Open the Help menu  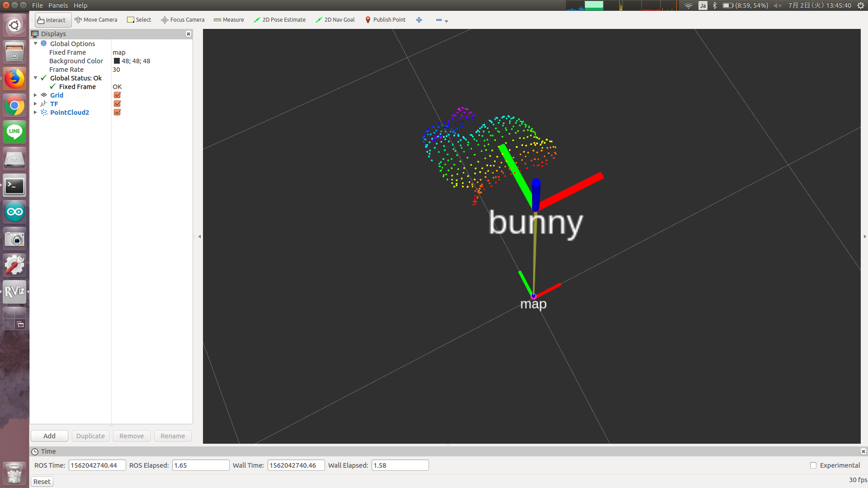click(x=80, y=5)
